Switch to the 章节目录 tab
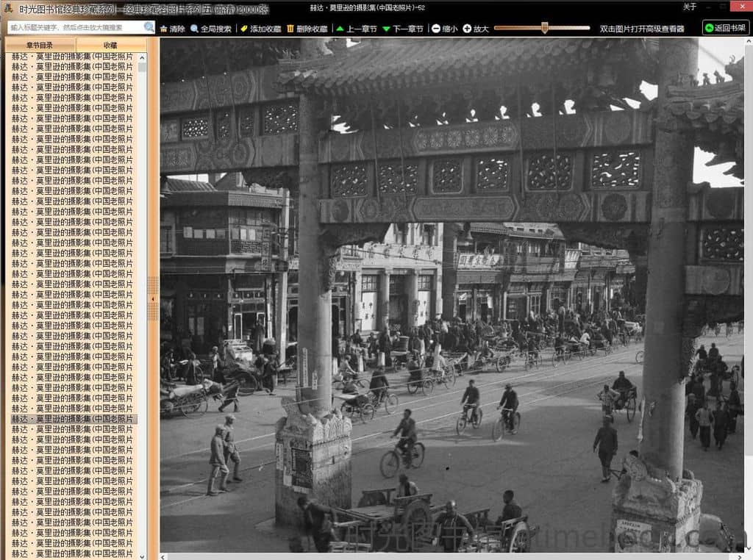The image size is (753, 560). tap(40, 45)
